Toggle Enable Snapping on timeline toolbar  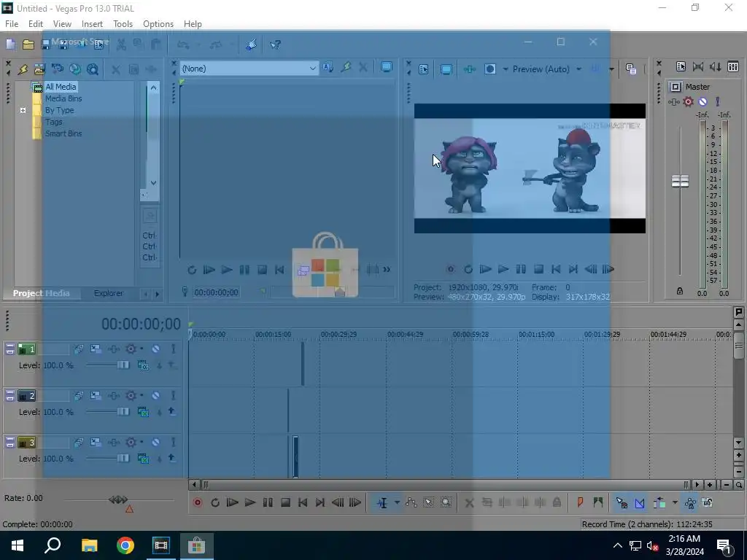pyautogui.click(x=622, y=502)
